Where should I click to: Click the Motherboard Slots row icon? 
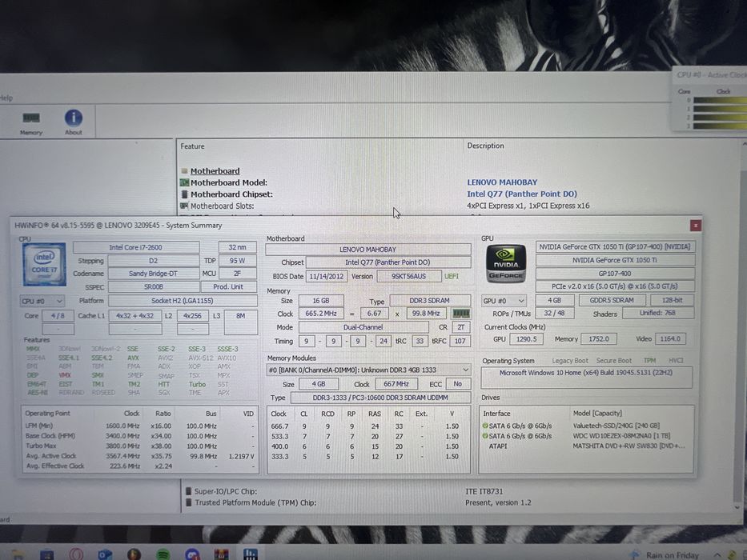(184, 206)
